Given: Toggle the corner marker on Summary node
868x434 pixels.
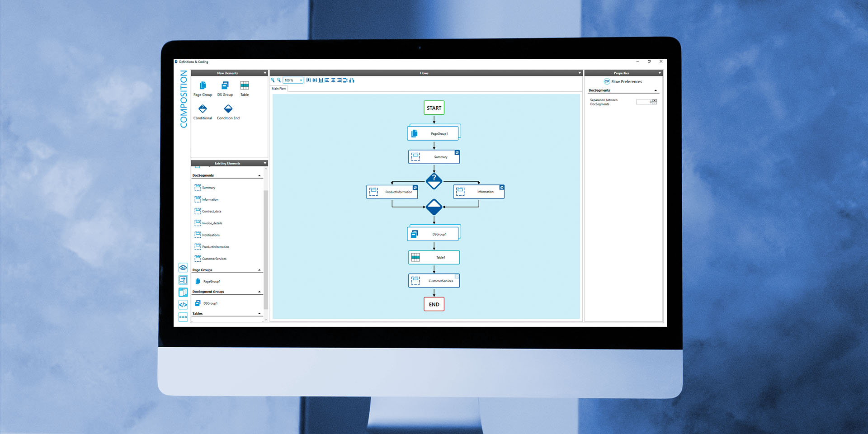Looking at the screenshot, I should tap(457, 152).
